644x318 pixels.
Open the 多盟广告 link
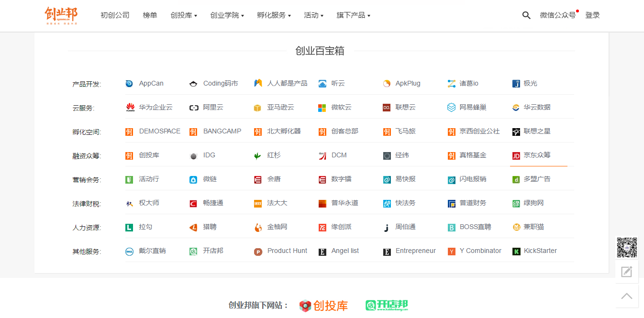(537, 179)
